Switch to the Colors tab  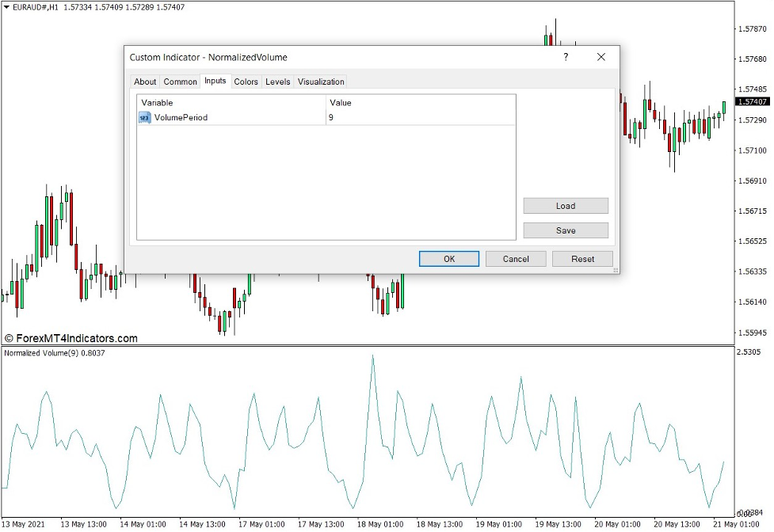point(246,82)
